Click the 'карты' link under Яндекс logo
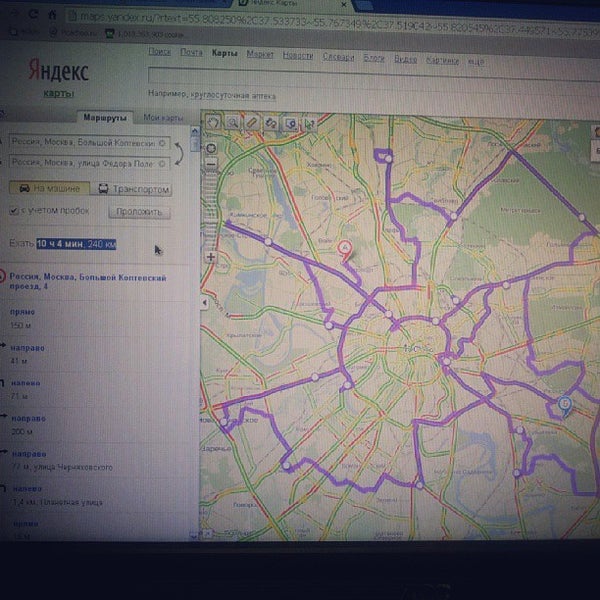Screen dimensions: 600x600 (x=59, y=93)
